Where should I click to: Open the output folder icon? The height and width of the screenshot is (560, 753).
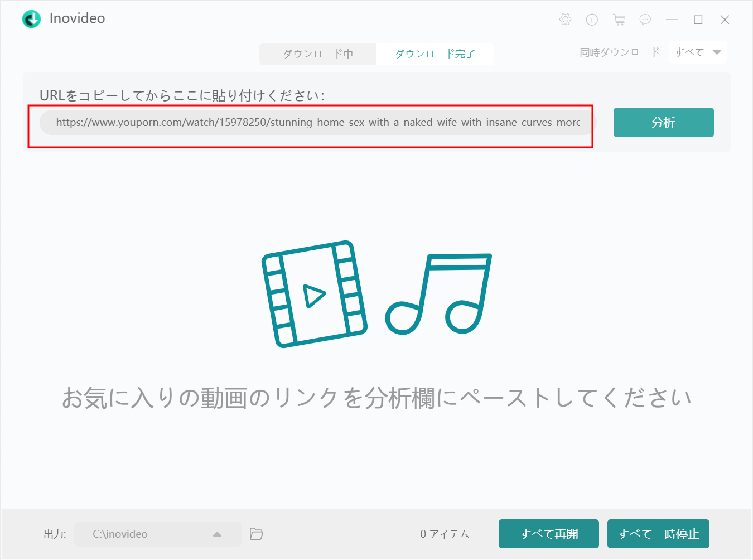pyautogui.click(x=257, y=534)
